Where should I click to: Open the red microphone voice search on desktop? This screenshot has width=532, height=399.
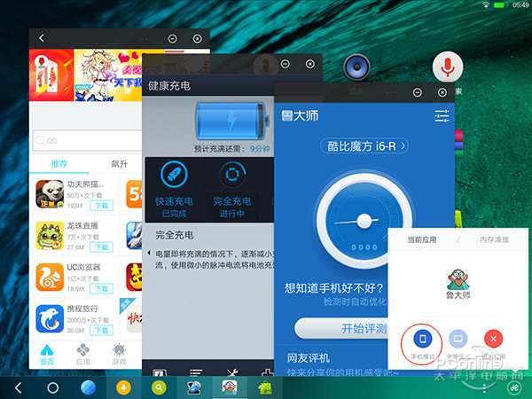tap(448, 66)
